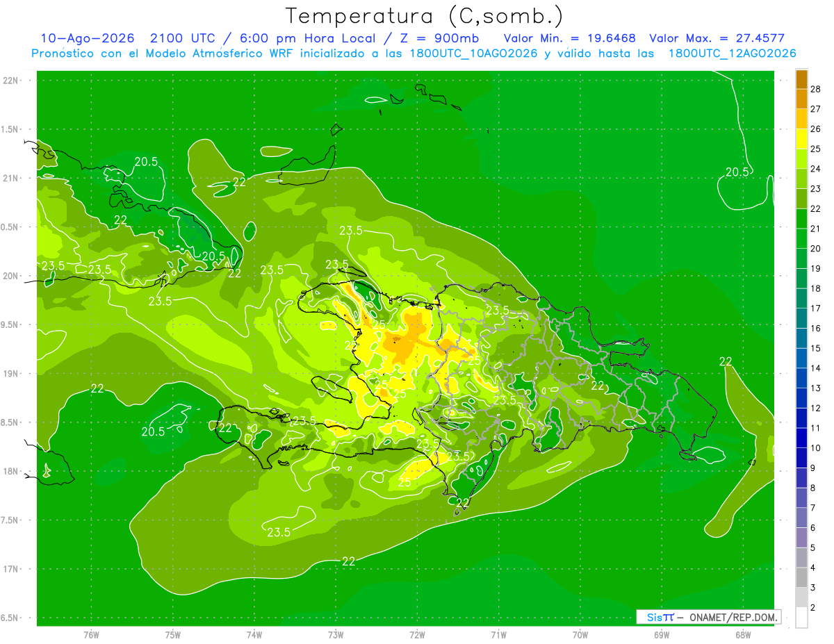This screenshot has width=834, height=644.
Task: Select the colorbar swatch between 23 and 24
Action: (802, 179)
